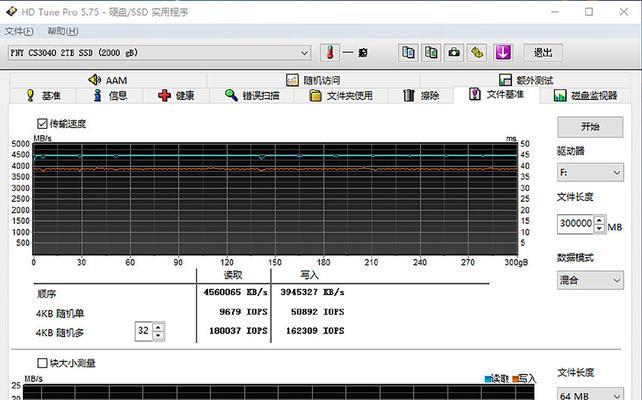Open the 数据模式 混合 dropdown
This screenshot has height=400, width=642.
point(590,280)
